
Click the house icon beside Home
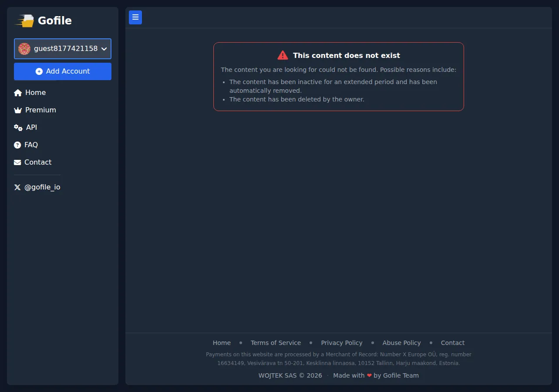tap(18, 93)
